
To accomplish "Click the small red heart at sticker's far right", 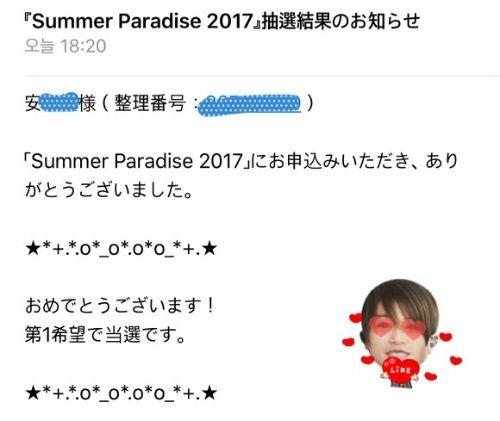I will click(456, 360).
